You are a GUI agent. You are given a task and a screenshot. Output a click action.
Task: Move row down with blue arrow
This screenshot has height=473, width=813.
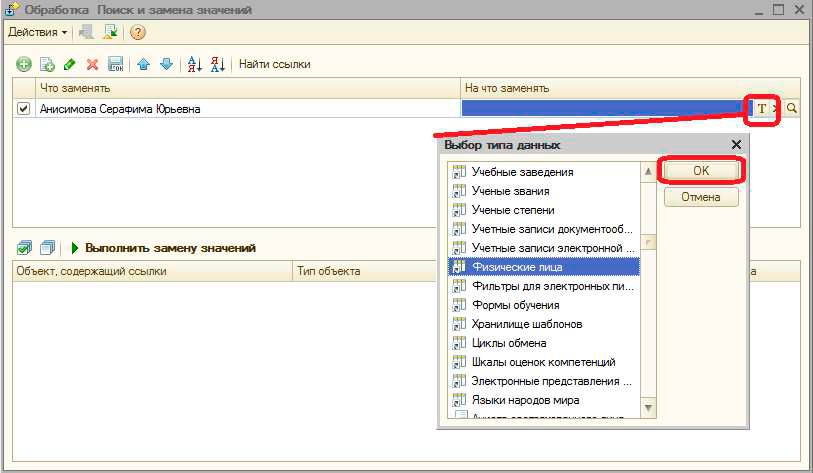coord(166,64)
